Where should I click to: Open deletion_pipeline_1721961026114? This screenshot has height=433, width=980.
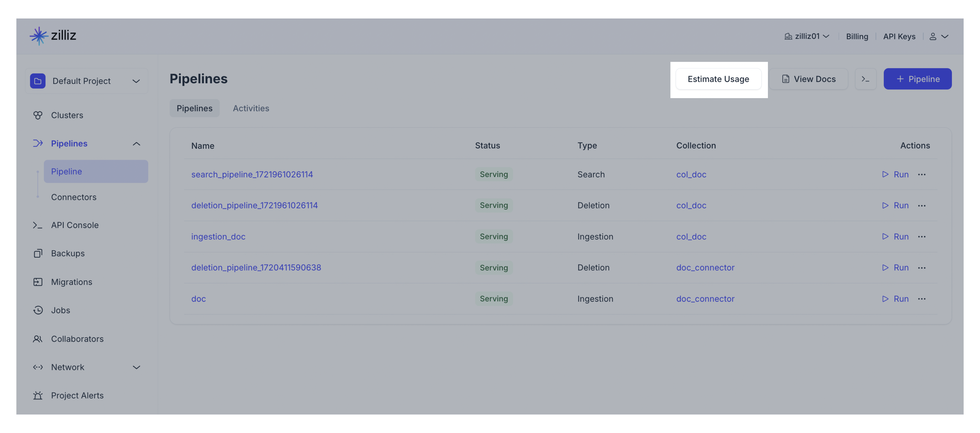[254, 205]
